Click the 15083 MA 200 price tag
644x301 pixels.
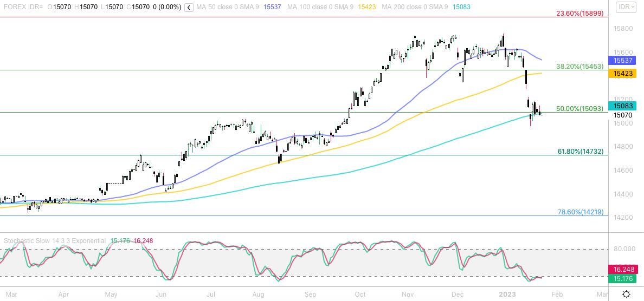(x=622, y=106)
